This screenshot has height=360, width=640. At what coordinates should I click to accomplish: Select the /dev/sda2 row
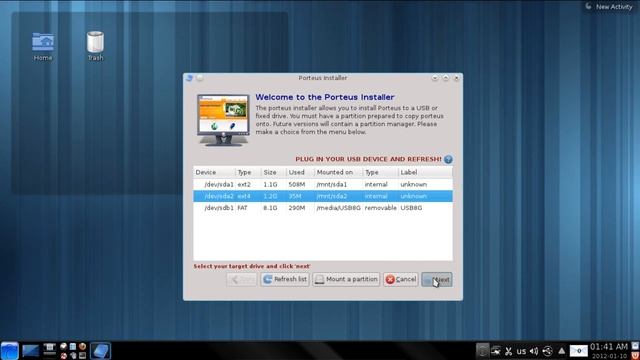pos(323,196)
